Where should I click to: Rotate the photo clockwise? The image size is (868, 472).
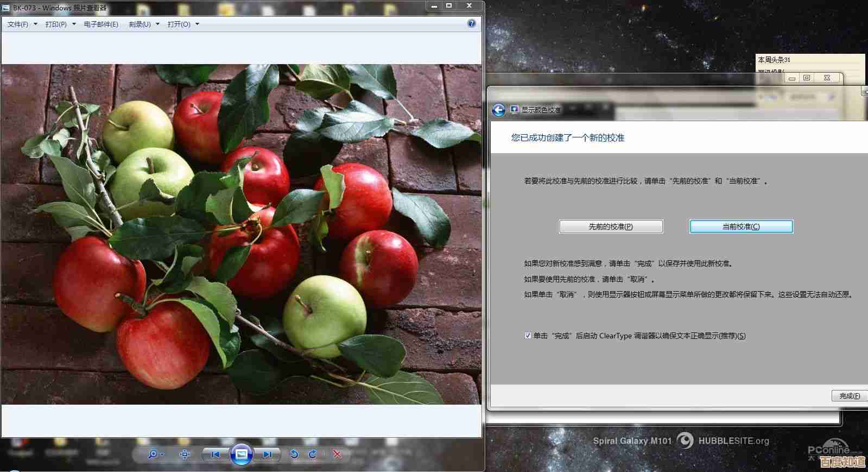click(x=313, y=454)
